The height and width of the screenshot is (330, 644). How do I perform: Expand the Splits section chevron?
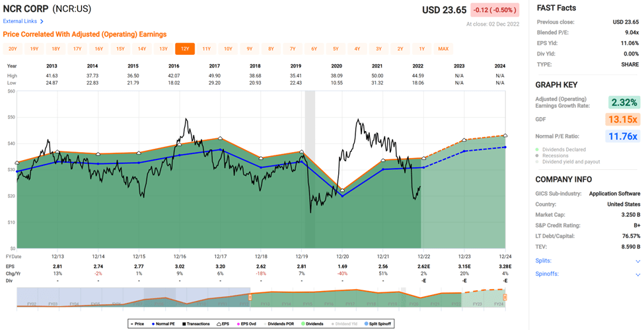click(637, 261)
